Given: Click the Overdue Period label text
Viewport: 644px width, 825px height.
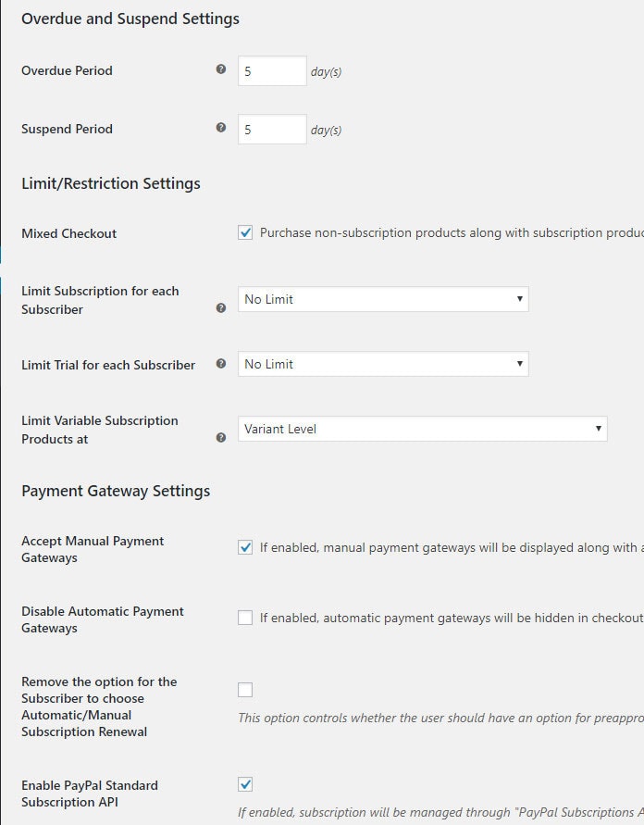Looking at the screenshot, I should click(x=67, y=70).
